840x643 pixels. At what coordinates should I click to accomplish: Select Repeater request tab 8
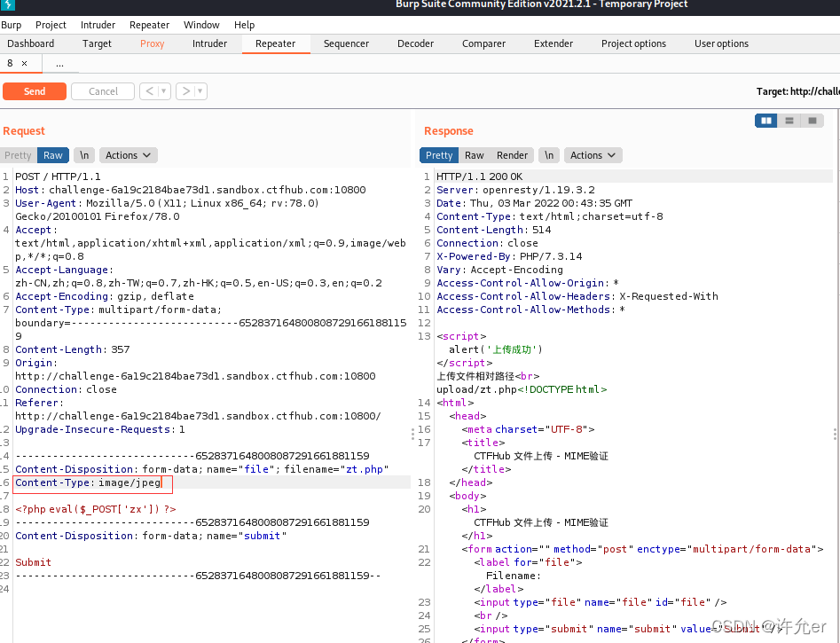[x=10, y=63]
